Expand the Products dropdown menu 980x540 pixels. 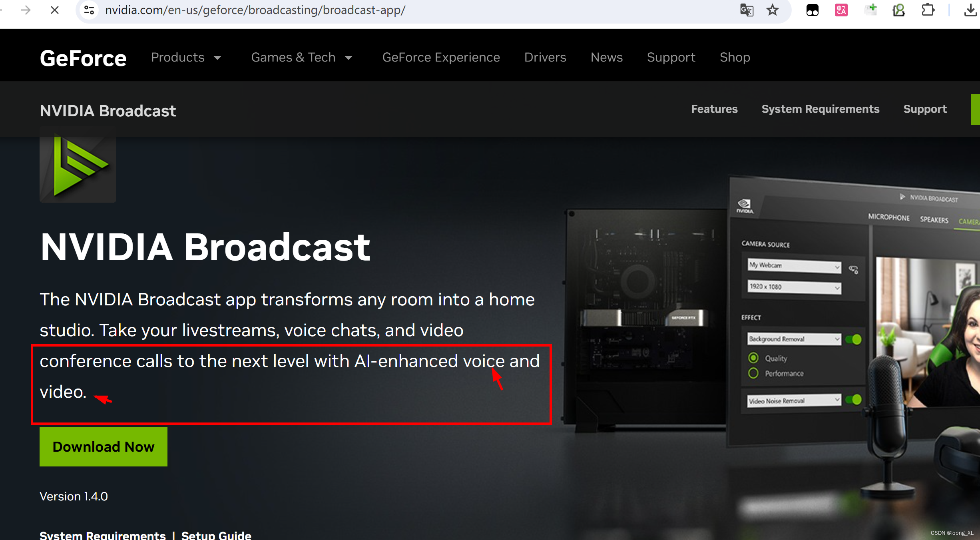point(186,58)
